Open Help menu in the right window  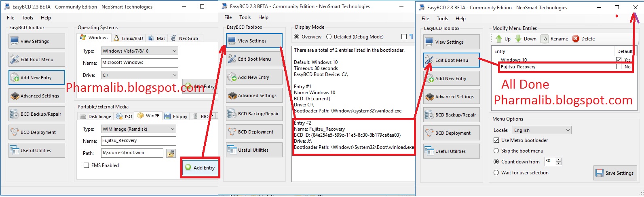[x=460, y=19]
